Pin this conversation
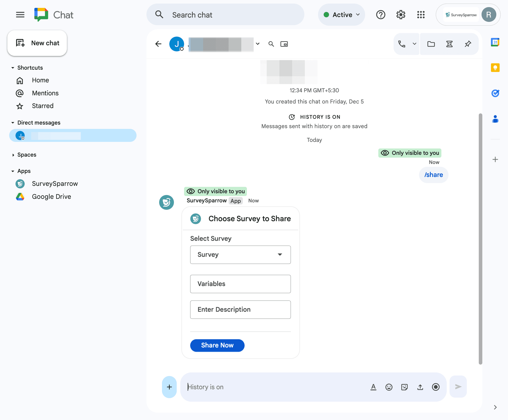508x420 pixels. tap(468, 44)
